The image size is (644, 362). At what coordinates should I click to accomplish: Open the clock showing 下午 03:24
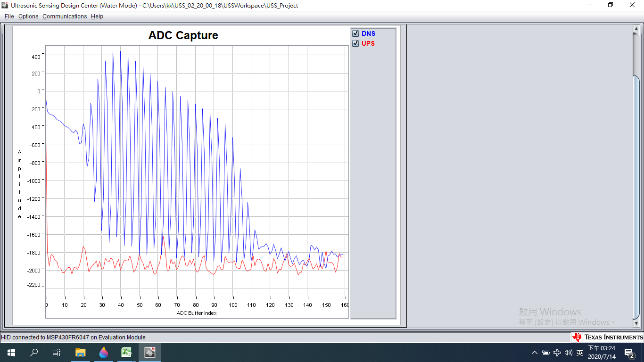click(x=602, y=353)
